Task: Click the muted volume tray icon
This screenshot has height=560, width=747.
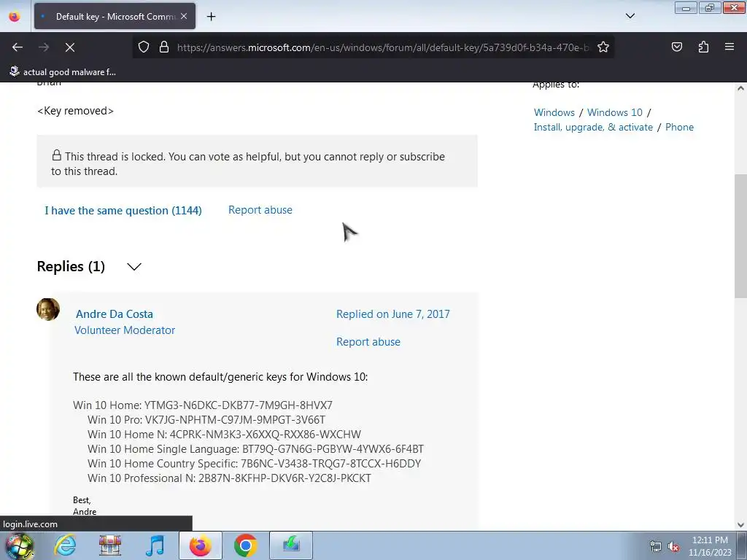Action: 673,547
